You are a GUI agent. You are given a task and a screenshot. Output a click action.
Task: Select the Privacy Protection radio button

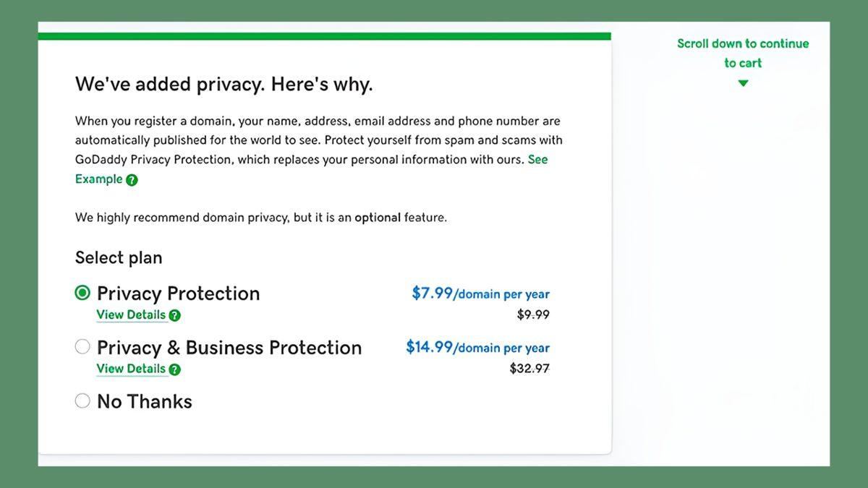click(82, 293)
